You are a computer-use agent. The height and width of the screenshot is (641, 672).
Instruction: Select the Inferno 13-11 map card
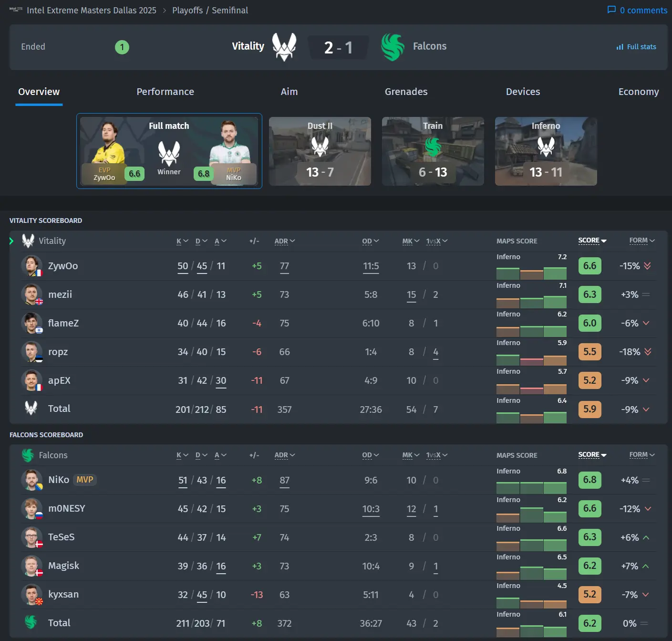click(x=546, y=151)
